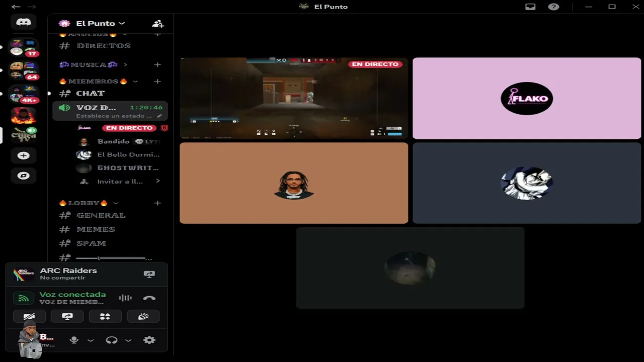Click the bearded avatar participant tile
The image size is (644, 362).
tap(294, 183)
